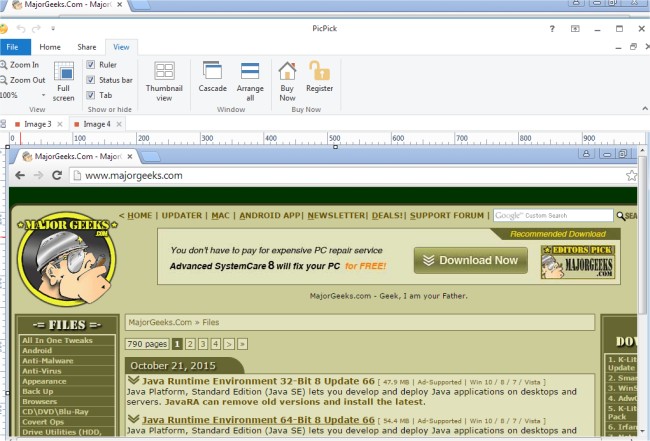Click the captured browser forward arrow
This screenshot has width=650, height=441.
[38, 175]
